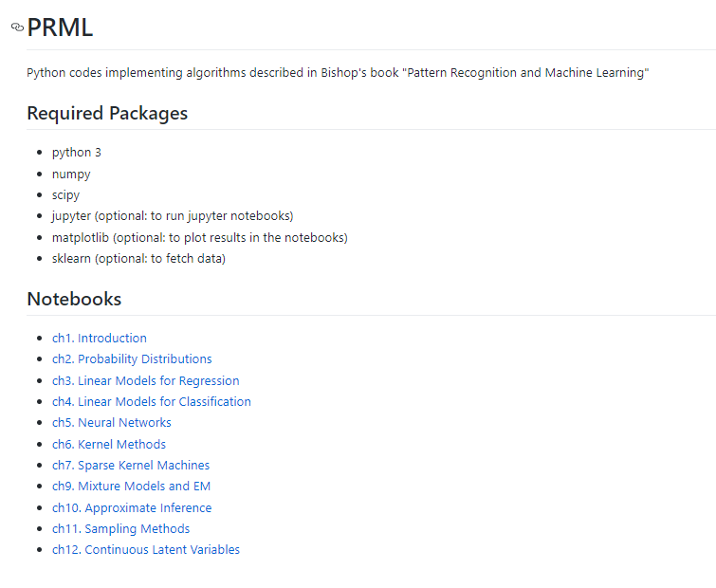The width and height of the screenshot is (716, 588).
Task: Click the Bishop's book description paragraph
Action: (x=338, y=73)
